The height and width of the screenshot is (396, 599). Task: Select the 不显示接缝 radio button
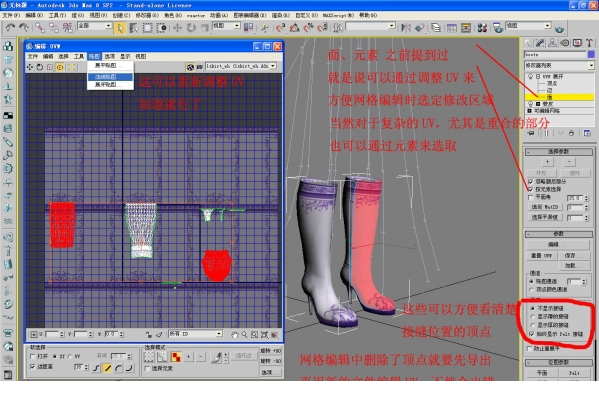pyautogui.click(x=533, y=308)
